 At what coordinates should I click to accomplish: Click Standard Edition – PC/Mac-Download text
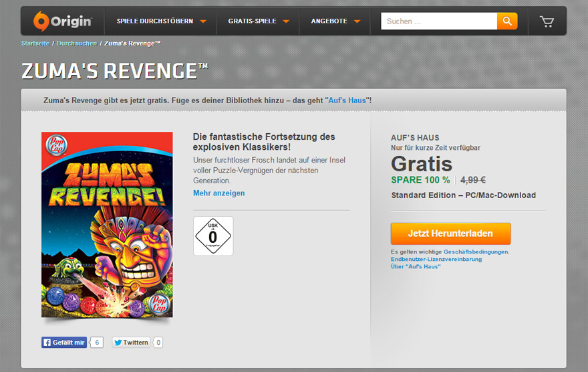click(x=464, y=195)
